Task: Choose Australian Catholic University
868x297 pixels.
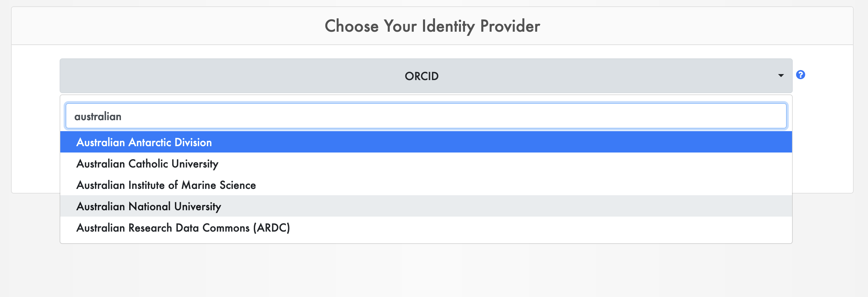Action: pos(426,164)
